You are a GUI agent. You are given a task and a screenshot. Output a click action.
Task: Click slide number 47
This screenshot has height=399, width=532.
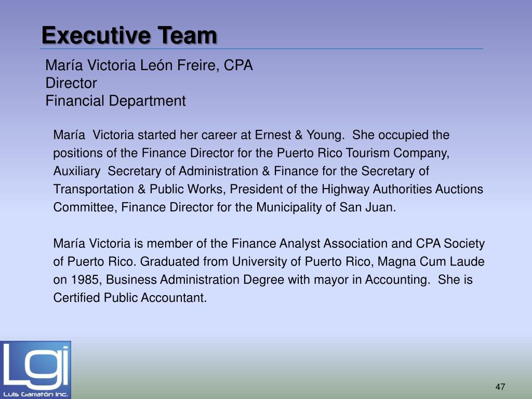pyautogui.click(x=500, y=387)
